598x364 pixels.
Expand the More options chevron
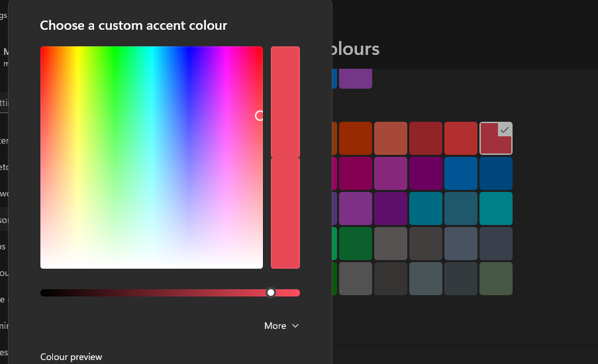(x=295, y=326)
